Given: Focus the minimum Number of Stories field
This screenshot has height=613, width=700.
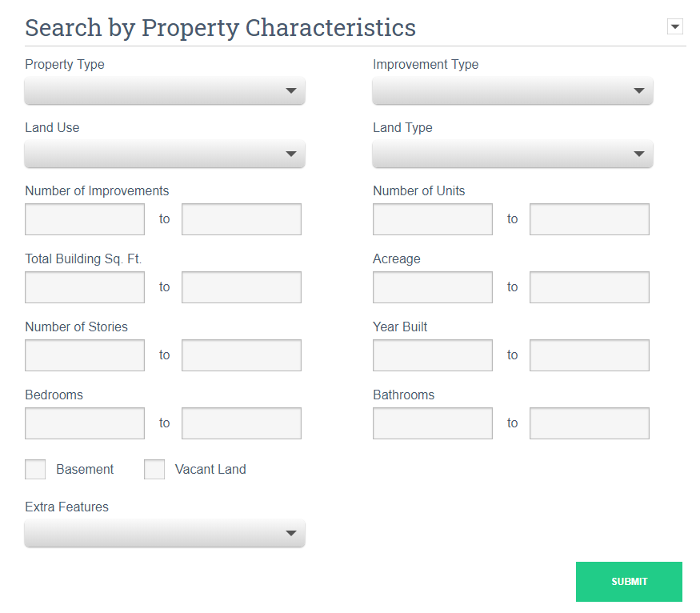Looking at the screenshot, I should click(x=85, y=355).
